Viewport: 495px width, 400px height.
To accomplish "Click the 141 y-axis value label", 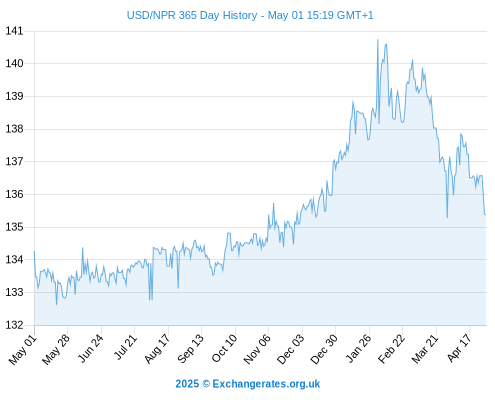I will [x=14, y=31].
